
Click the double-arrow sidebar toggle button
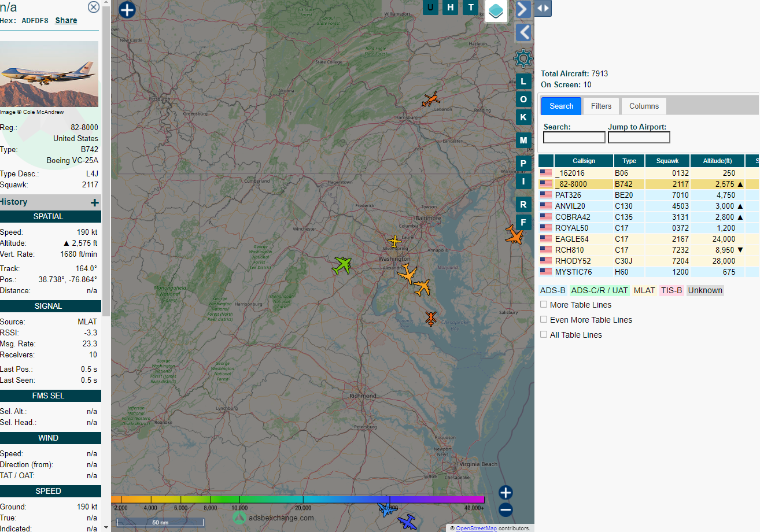point(543,8)
